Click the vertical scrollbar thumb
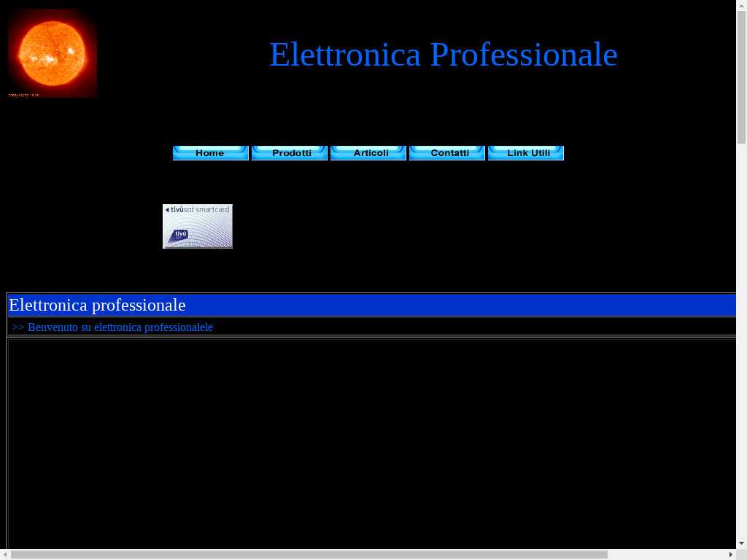 tap(741, 77)
